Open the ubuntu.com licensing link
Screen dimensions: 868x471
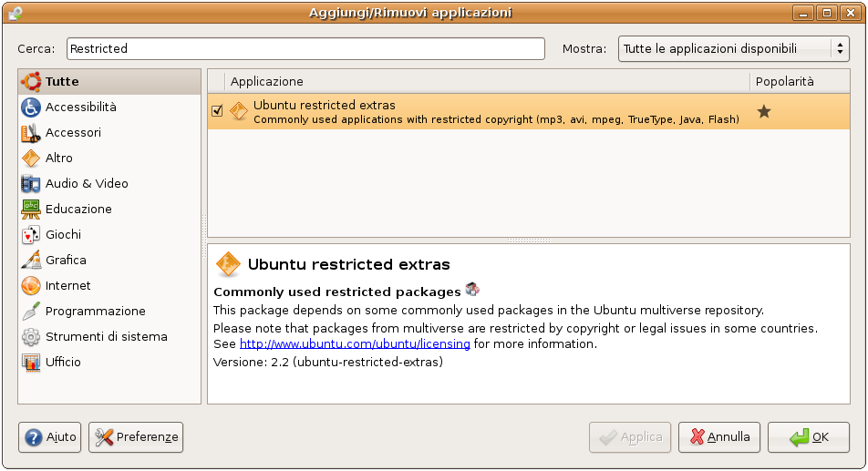[355, 344]
